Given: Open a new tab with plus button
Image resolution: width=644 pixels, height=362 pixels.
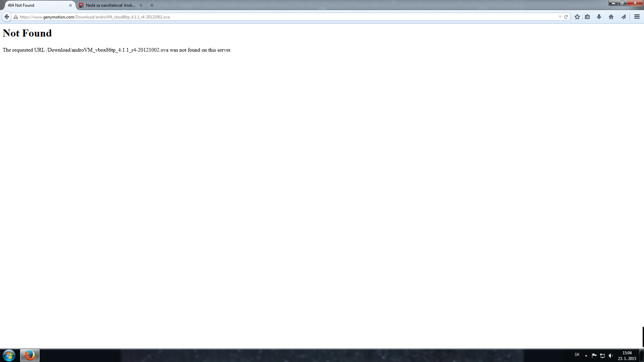Looking at the screenshot, I should [152, 5].
